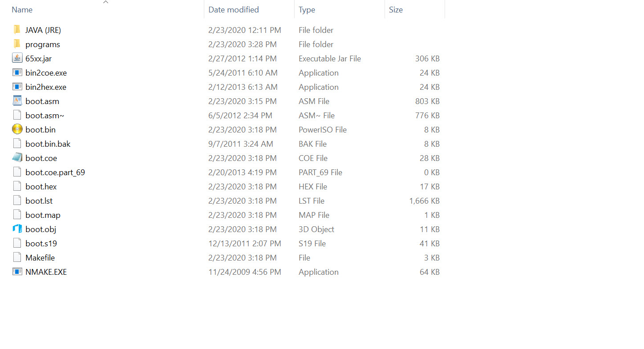Viewport: 644px width, 349px height.
Task: Select the boot.lst file entry
Action: [x=39, y=201]
